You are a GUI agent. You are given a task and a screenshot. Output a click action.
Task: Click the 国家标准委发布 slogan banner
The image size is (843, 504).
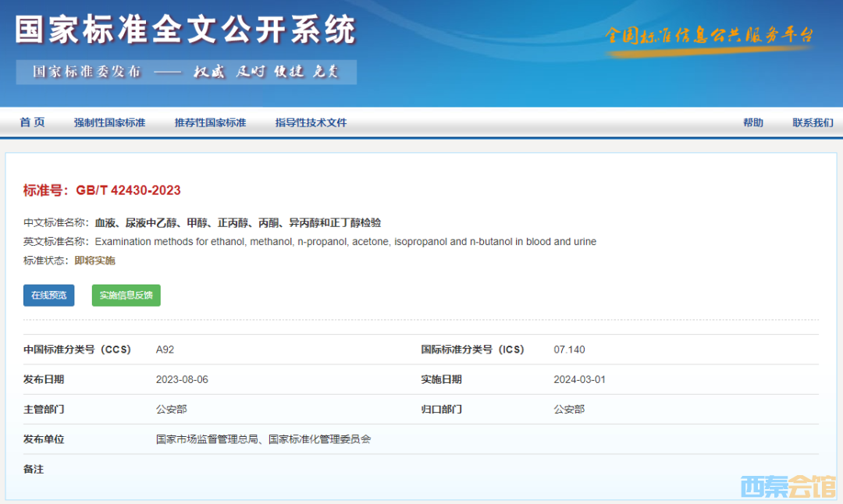(186, 72)
